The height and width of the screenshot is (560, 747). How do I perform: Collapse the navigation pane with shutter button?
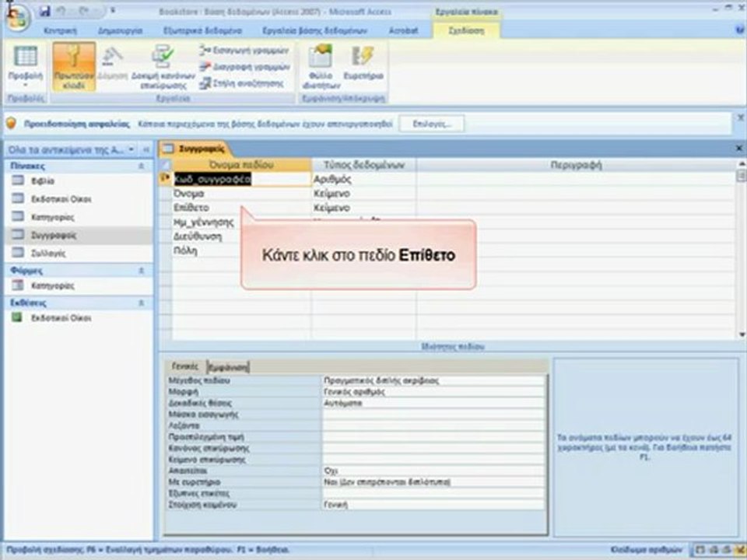(146, 149)
